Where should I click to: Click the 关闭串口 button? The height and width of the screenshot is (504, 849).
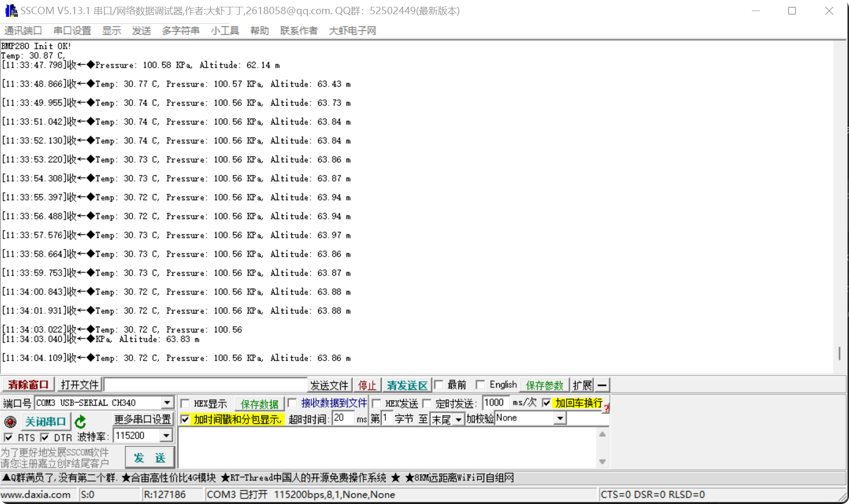46,422
